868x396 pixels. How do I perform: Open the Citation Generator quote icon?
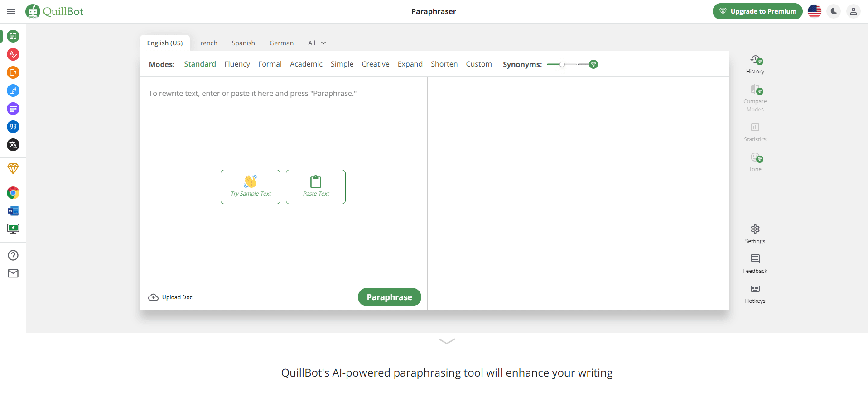pos(13,127)
